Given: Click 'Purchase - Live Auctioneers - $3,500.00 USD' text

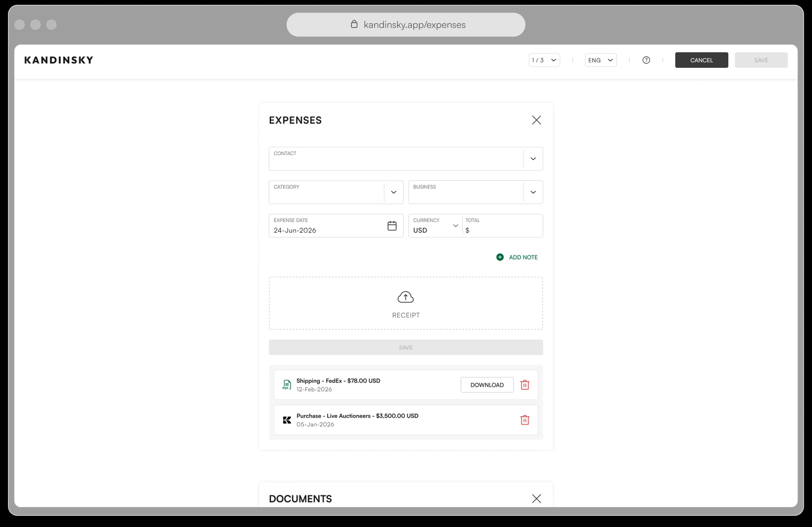Looking at the screenshot, I should click(357, 416).
